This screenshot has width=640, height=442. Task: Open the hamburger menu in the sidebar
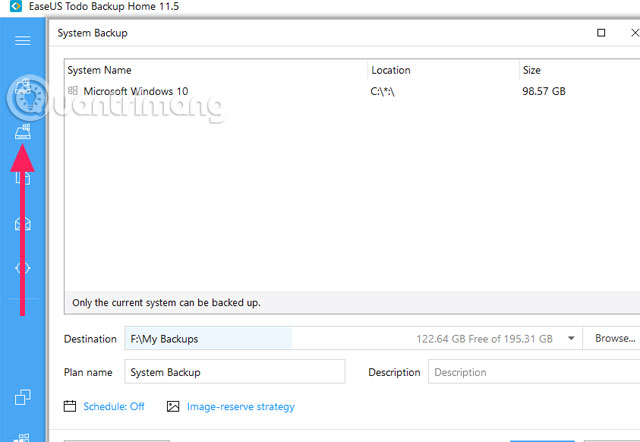point(22,40)
